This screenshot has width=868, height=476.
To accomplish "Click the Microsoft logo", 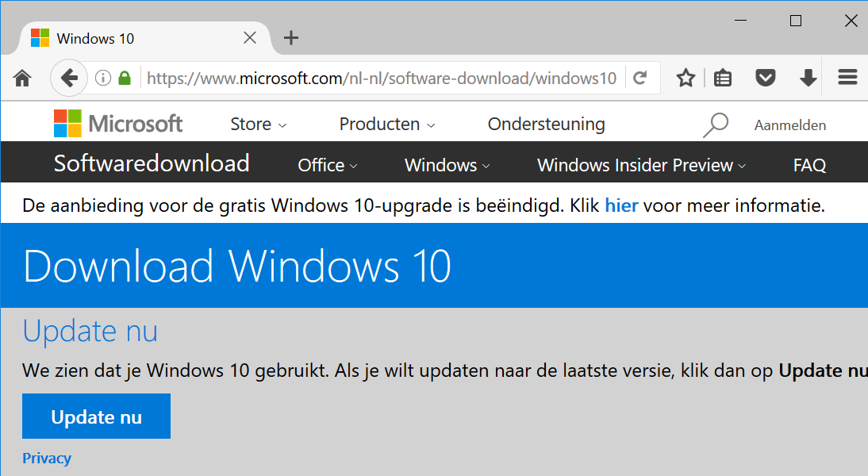I will point(117,123).
